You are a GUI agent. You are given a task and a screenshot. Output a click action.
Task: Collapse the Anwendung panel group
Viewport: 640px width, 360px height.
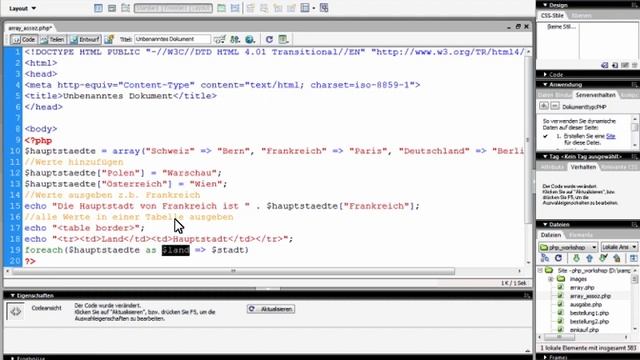coord(545,84)
